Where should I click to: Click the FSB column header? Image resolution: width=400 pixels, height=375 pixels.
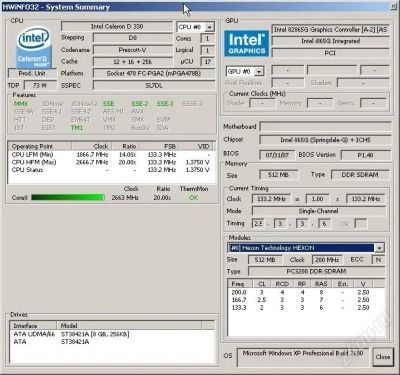tap(159, 146)
